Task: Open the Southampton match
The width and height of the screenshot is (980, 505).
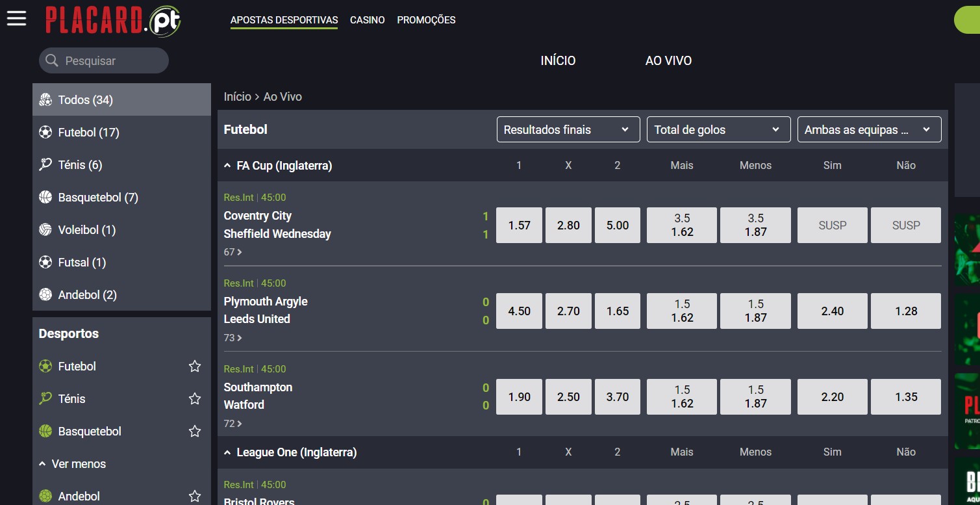Action: [x=258, y=387]
